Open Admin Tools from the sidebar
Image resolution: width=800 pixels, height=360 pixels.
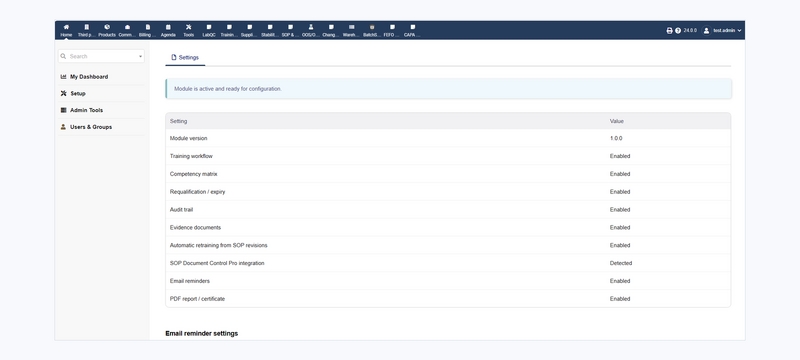[86, 110]
